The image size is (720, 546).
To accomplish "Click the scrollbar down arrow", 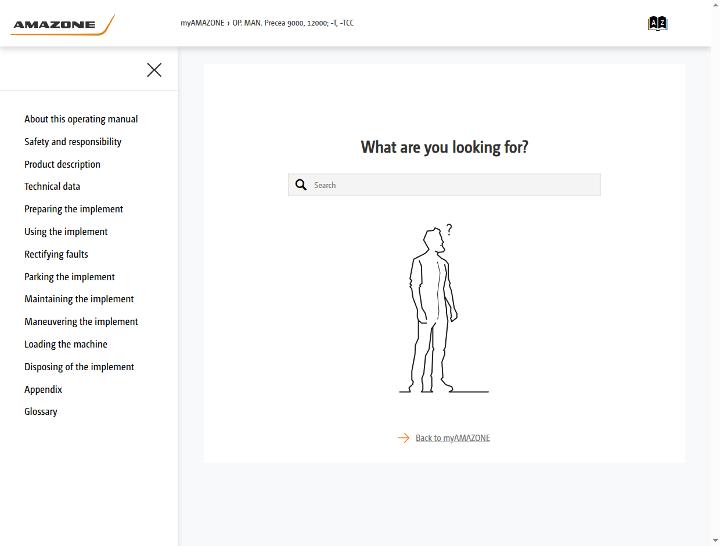I will [716, 541].
